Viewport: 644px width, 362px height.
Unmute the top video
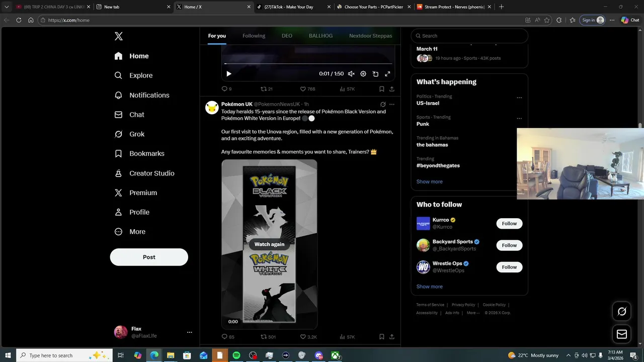coord(351,74)
